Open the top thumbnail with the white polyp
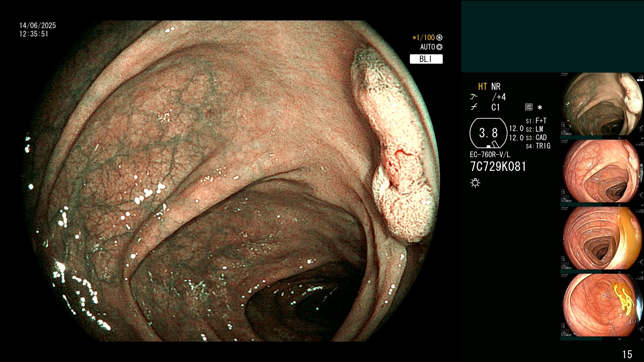The width and height of the screenshot is (644, 362). tap(602, 104)
